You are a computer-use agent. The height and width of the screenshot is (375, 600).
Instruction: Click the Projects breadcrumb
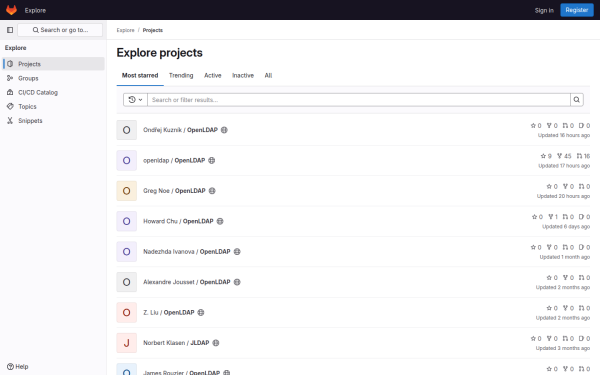pyautogui.click(x=153, y=30)
